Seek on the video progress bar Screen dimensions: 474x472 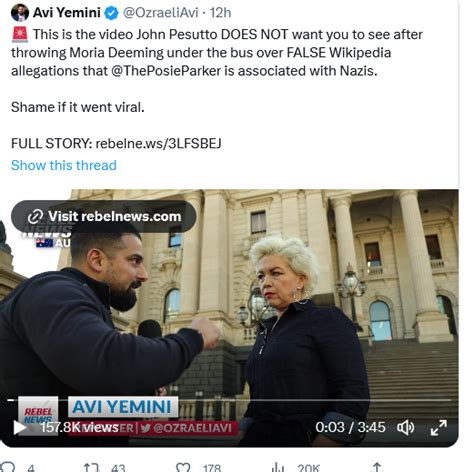click(229, 400)
